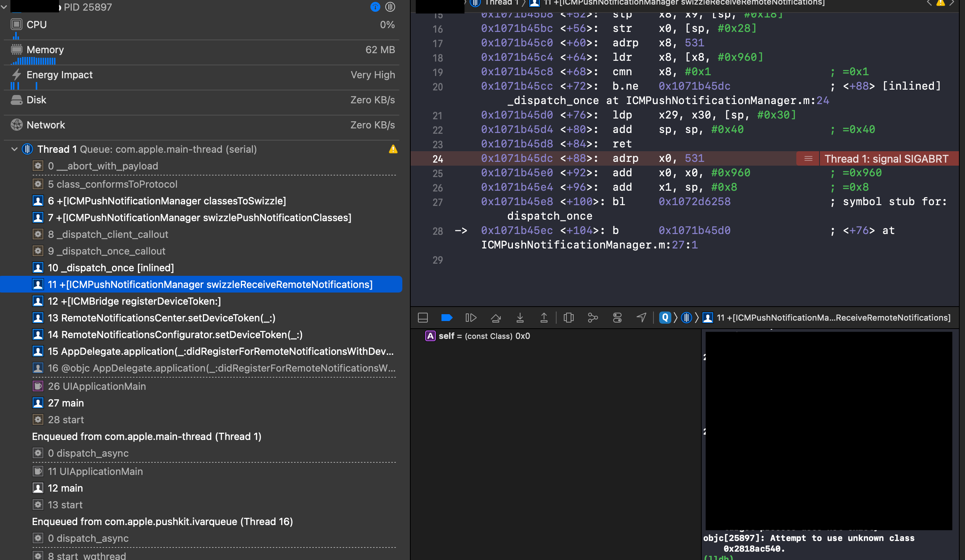Click address 0x1071b45dc on line 24
Viewport: 965px width, 560px height.
pyautogui.click(x=517, y=158)
